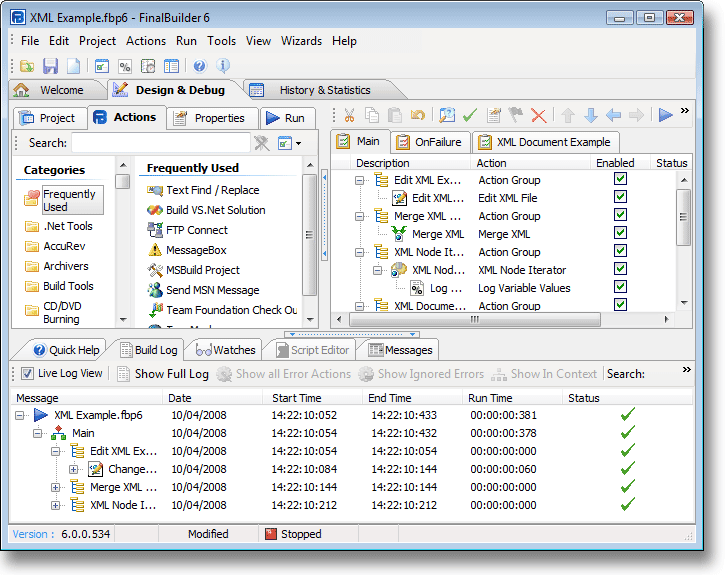Click the red Stopped status icon
The width and height of the screenshot is (726, 575).
tap(271, 534)
